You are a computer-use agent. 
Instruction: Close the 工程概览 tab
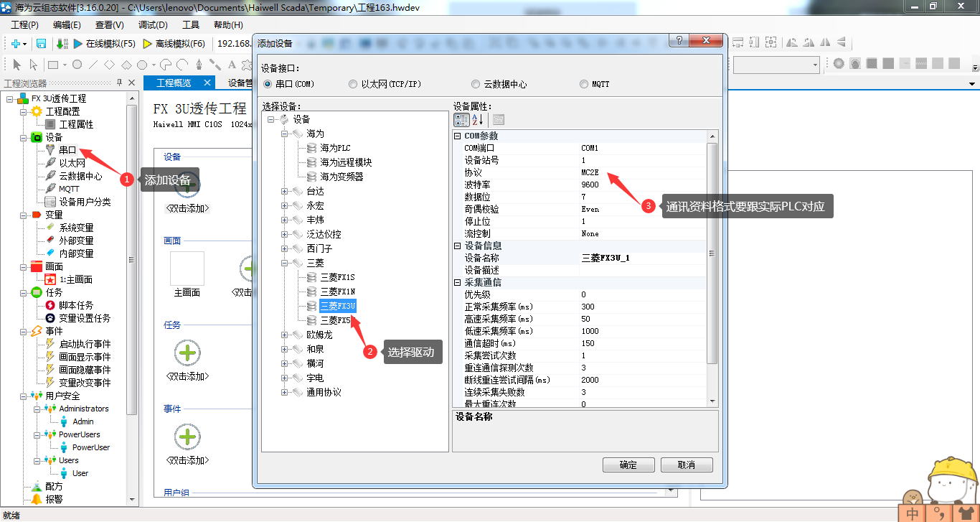[207, 83]
